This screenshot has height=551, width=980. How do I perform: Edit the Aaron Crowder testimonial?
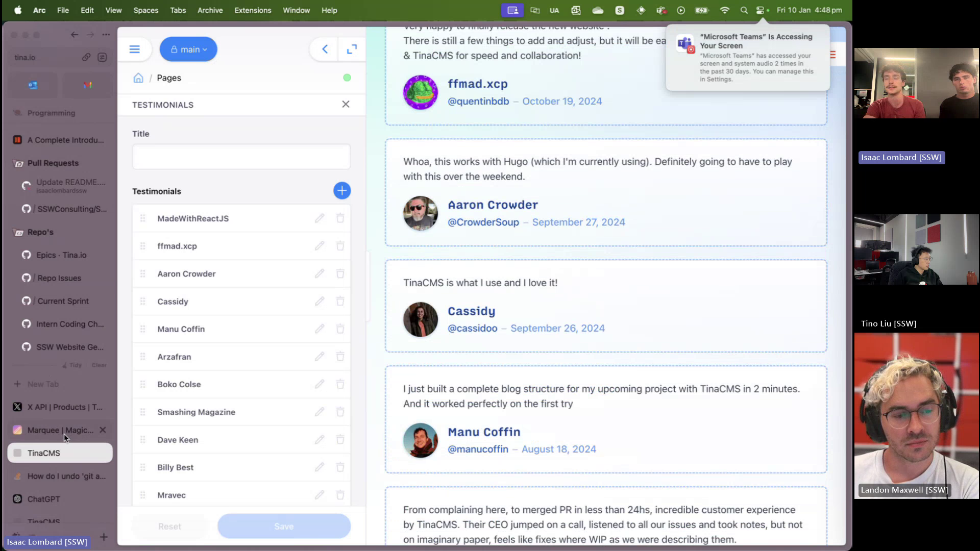pos(320,273)
